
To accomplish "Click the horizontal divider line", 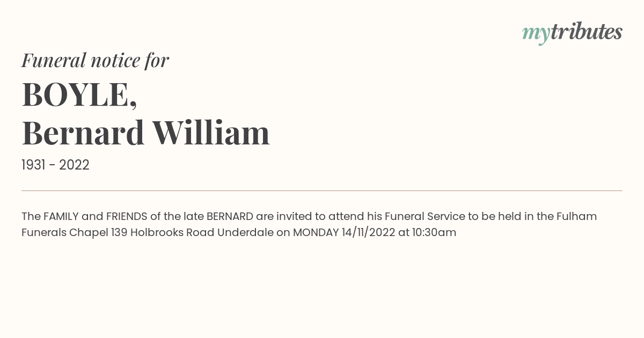I will (x=322, y=190).
